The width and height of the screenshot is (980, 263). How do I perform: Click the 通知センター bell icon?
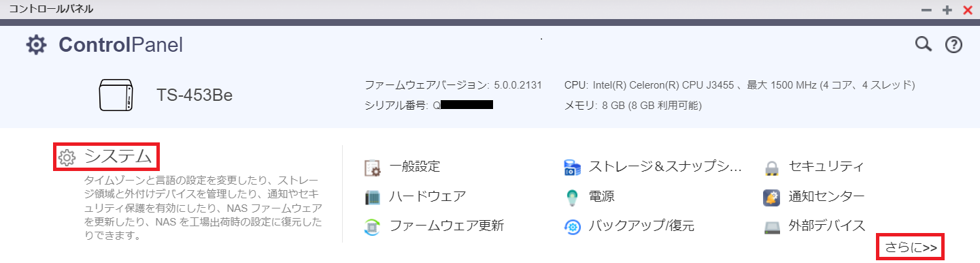771,198
